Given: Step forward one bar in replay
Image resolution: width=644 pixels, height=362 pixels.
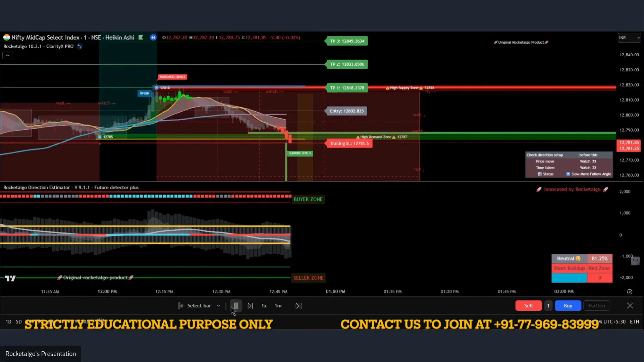Looking at the screenshot, I should (250, 306).
